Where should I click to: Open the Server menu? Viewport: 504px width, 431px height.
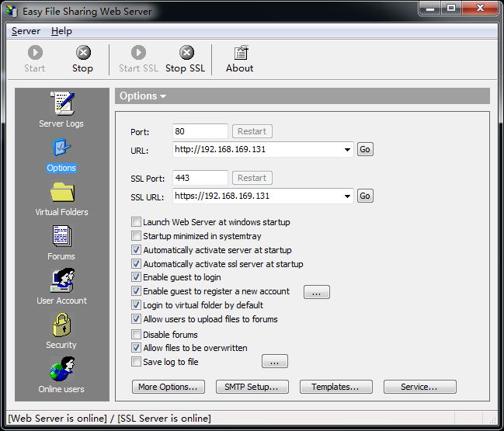tap(26, 31)
